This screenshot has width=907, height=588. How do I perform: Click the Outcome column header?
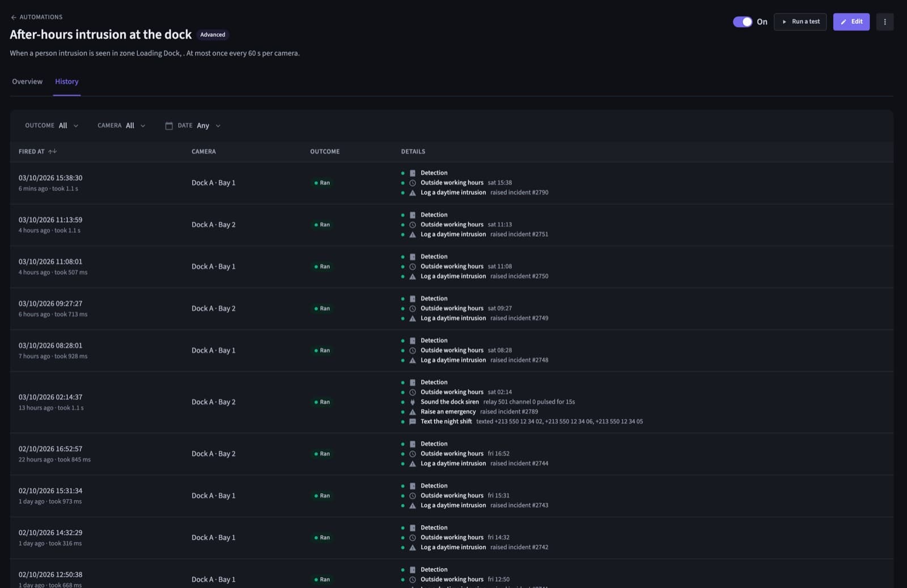click(325, 152)
